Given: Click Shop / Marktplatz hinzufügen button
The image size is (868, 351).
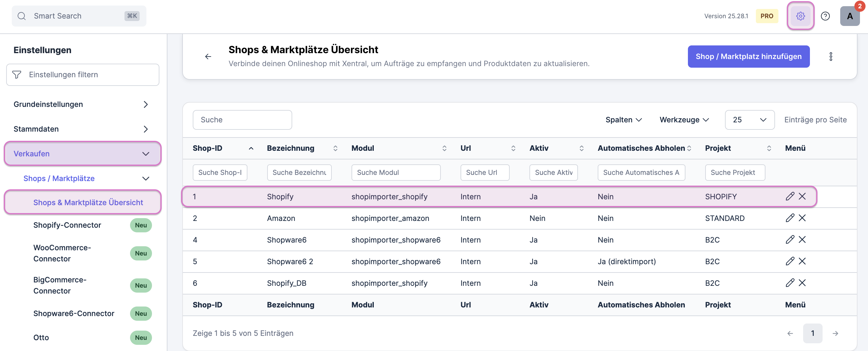Looking at the screenshot, I should [748, 56].
